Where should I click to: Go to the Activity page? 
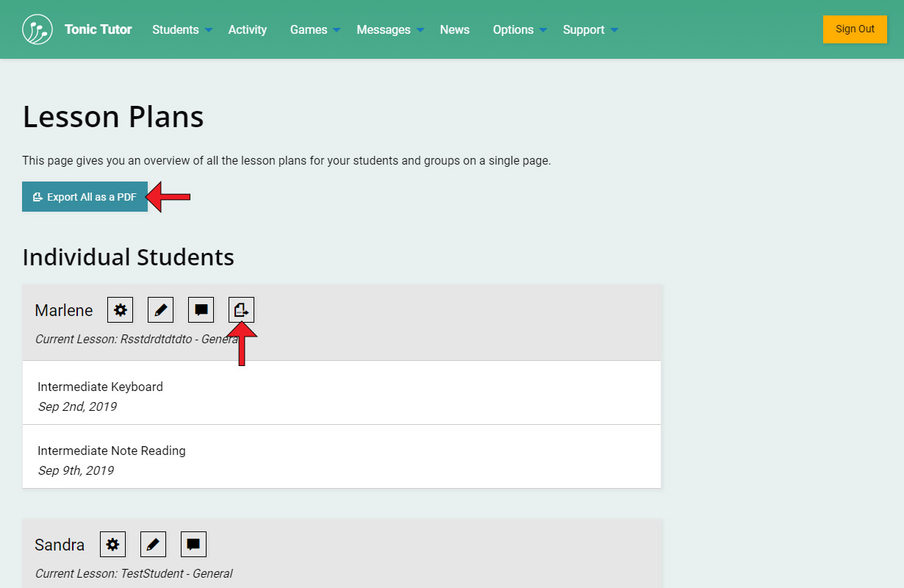click(248, 29)
